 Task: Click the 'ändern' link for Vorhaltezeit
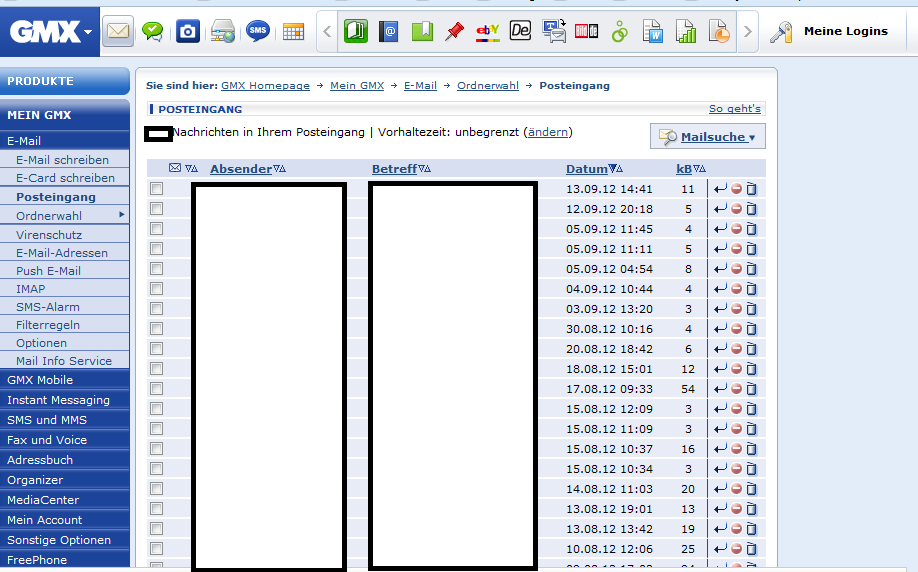coord(547,132)
